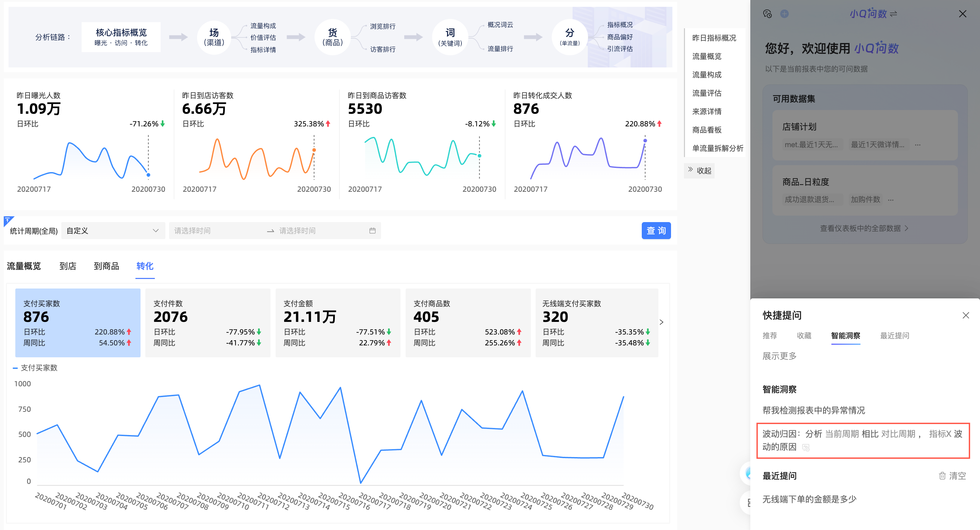Viewport: 980px width, 530px height.
Task: Click the swap arrows beside 小Q问数 title
Action: point(894,14)
